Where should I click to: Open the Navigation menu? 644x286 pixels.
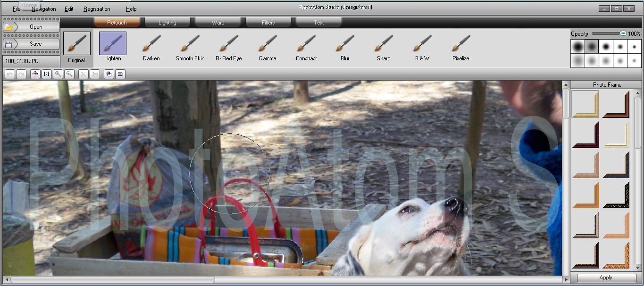coord(43,9)
